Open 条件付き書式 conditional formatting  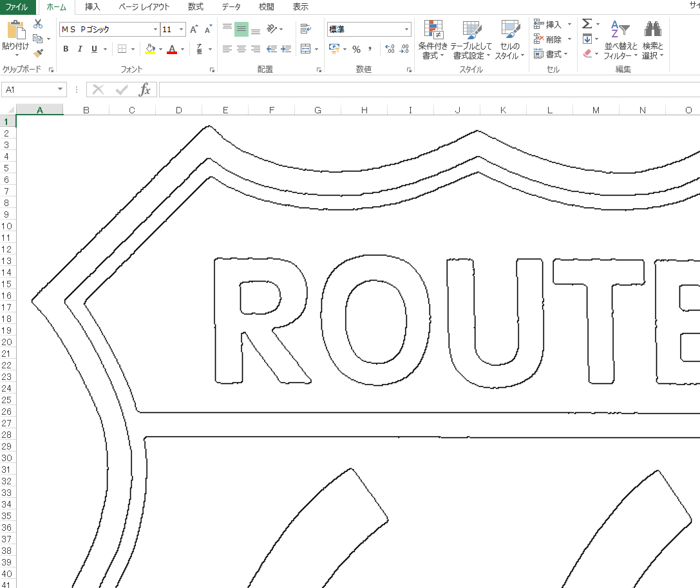click(433, 40)
